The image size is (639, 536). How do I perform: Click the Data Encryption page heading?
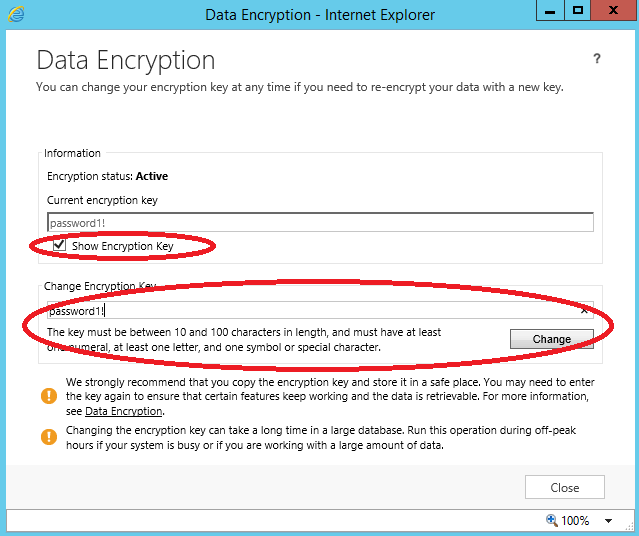[125, 60]
